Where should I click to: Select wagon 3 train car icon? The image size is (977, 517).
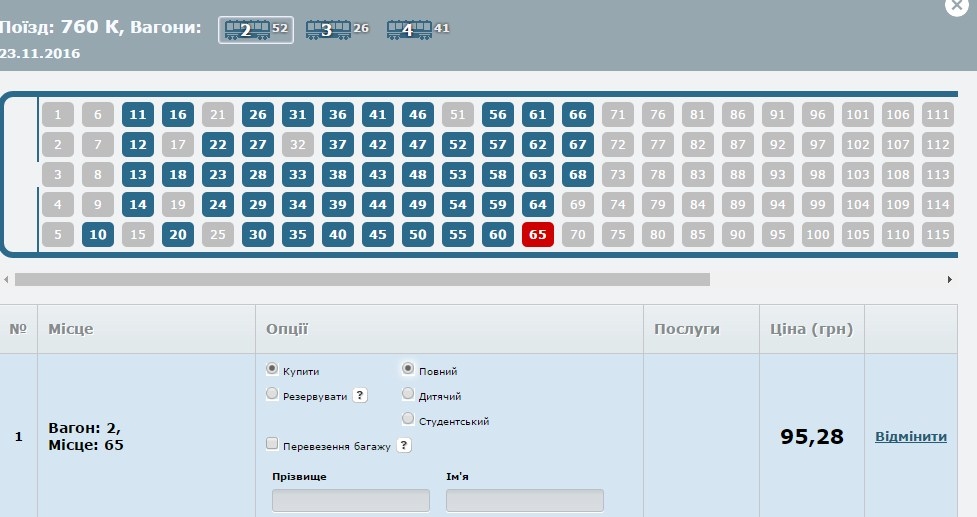tap(327, 30)
